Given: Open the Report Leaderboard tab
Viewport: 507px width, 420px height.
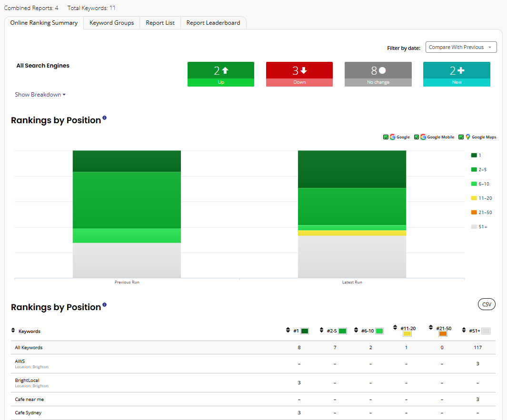Looking at the screenshot, I should coord(213,23).
